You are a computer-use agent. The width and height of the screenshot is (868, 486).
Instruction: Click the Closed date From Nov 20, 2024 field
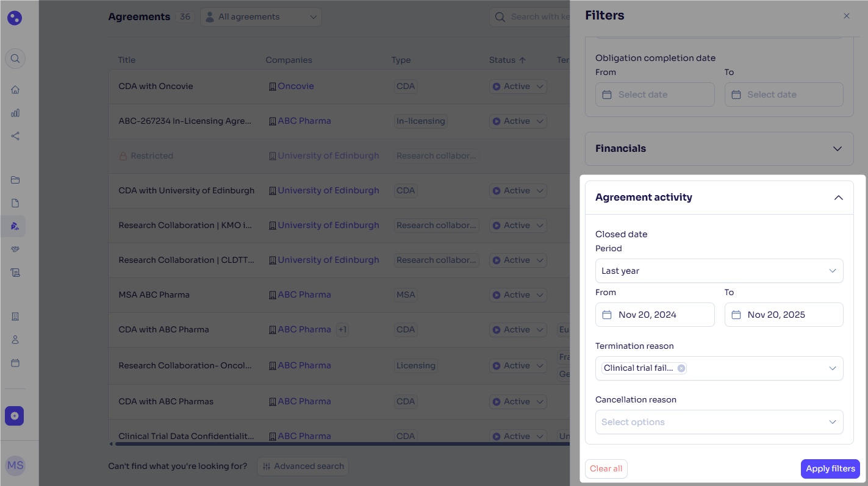tap(655, 315)
